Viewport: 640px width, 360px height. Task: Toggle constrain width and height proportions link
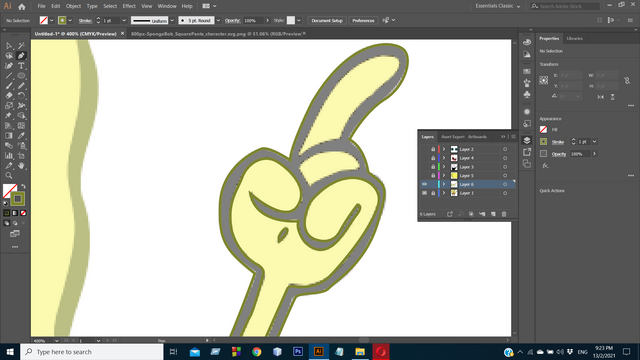pos(627,81)
